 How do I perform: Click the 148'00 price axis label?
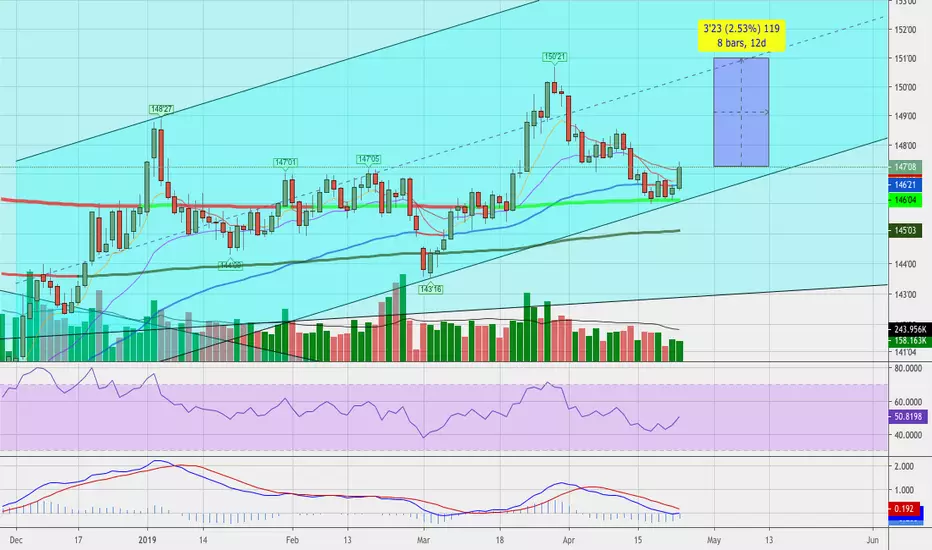click(x=905, y=146)
